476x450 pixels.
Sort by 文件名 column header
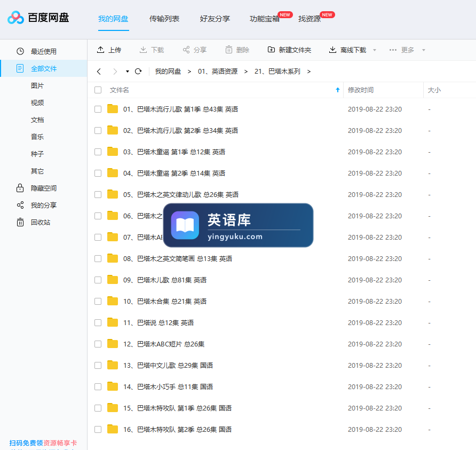(x=120, y=90)
